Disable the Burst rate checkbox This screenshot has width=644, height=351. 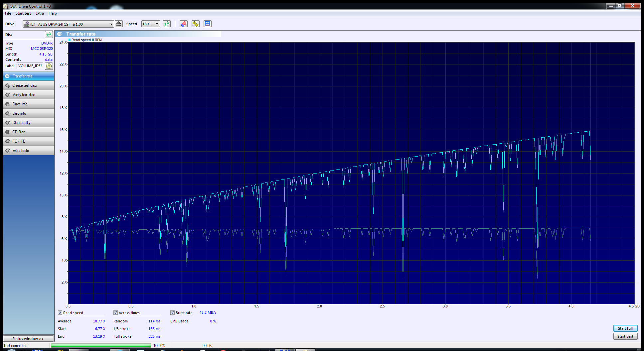pyautogui.click(x=173, y=313)
